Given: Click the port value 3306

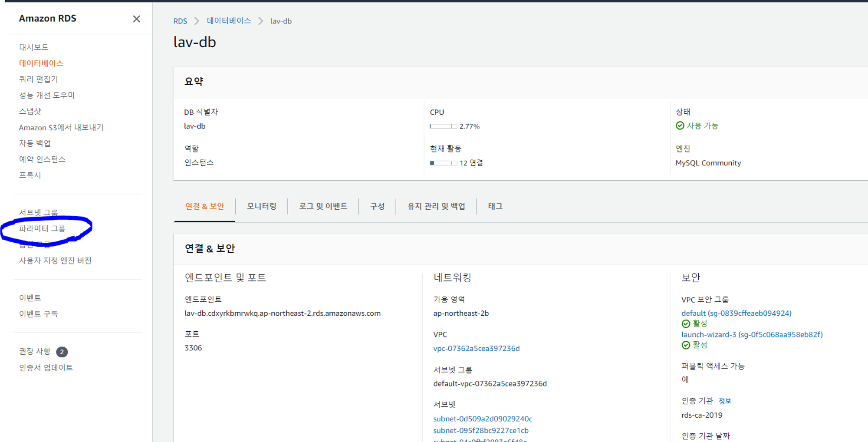Looking at the screenshot, I should [193, 348].
